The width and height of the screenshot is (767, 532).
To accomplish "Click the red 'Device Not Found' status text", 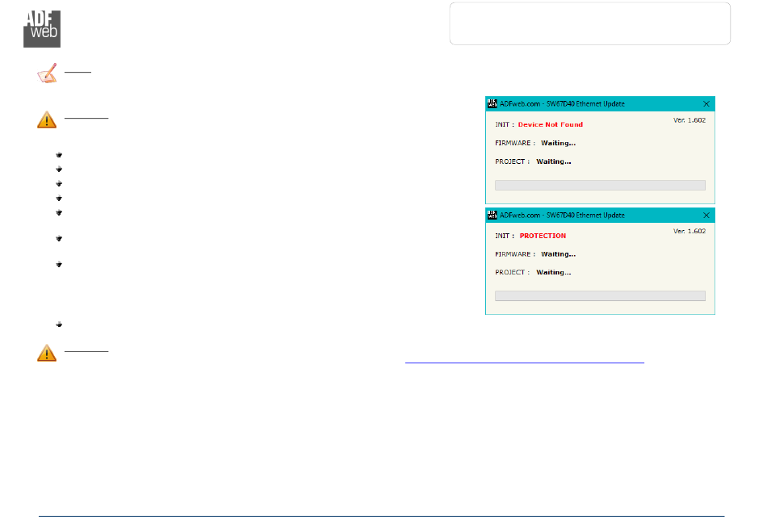I will click(x=551, y=124).
